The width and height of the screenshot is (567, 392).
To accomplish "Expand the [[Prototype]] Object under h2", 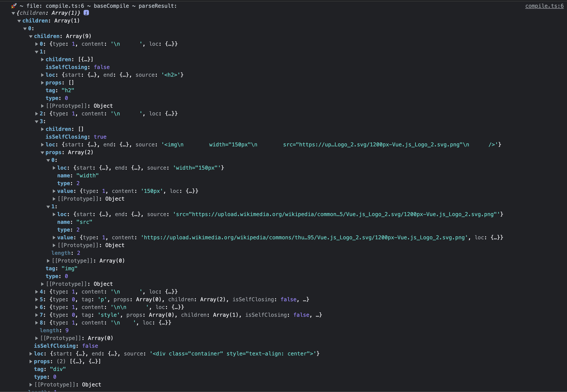I will coord(42,106).
